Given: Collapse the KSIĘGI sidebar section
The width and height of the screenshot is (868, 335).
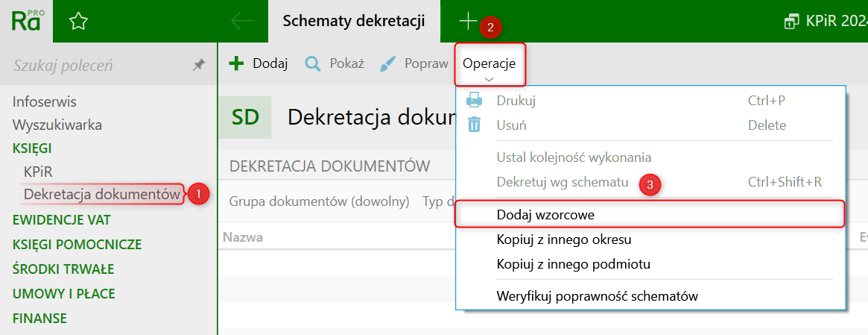Looking at the screenshot, I should tap(32, 148).
